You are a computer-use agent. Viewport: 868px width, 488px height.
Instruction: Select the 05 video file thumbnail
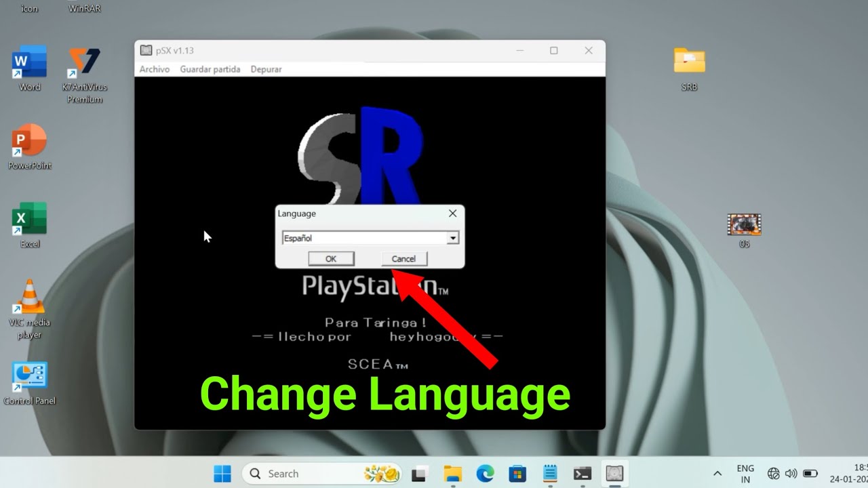coord(744,230)
